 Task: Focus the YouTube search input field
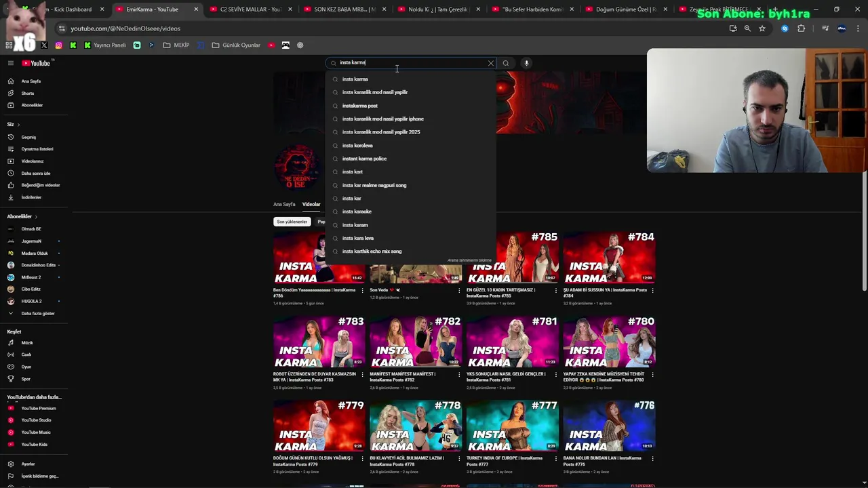[411, 62]
